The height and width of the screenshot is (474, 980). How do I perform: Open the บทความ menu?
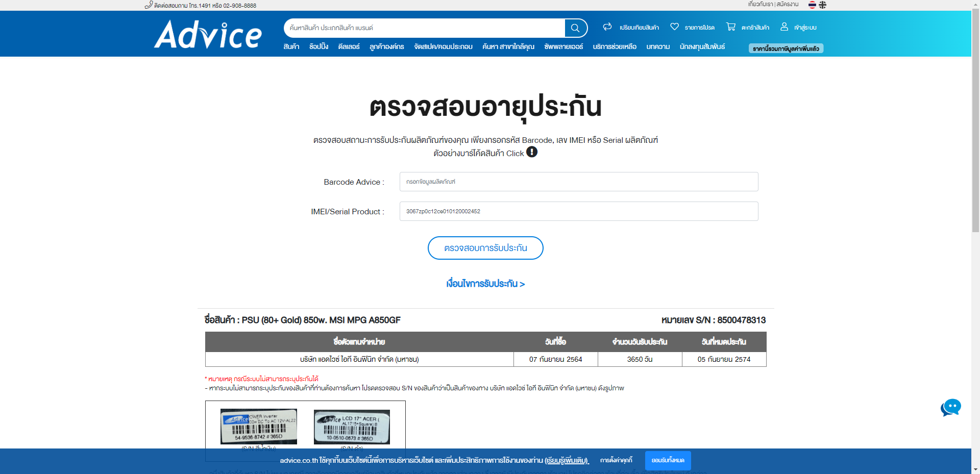(x=658, y=46)
